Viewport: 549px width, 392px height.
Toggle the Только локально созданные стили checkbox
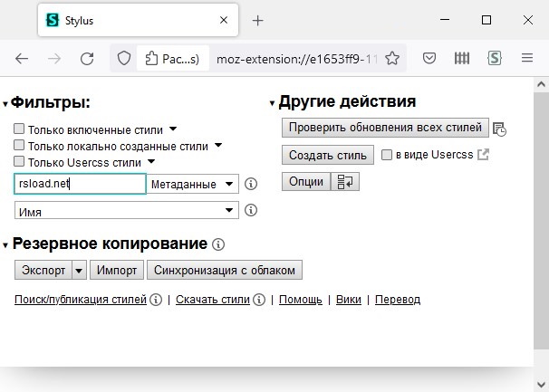click(x=20, y=146)
